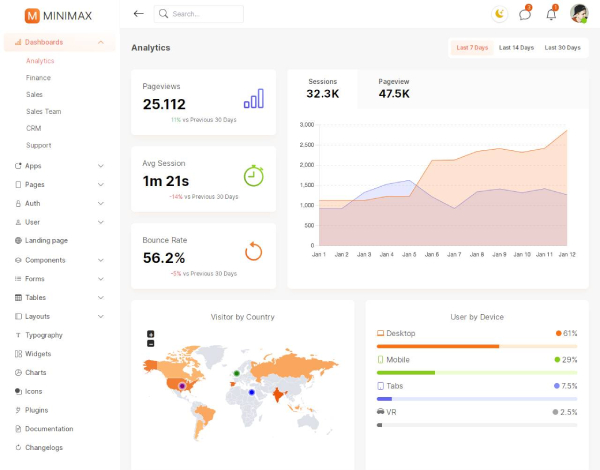Select the Last 7 Days filter
This screenshot has height=470, width=600.
pos(472,48)
